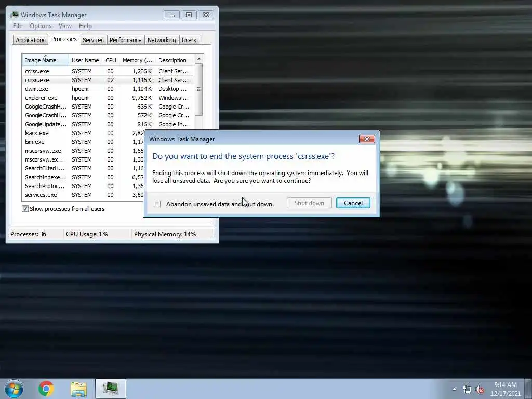Click the Show desktop strip
The image size is (532, 399).
528,389
